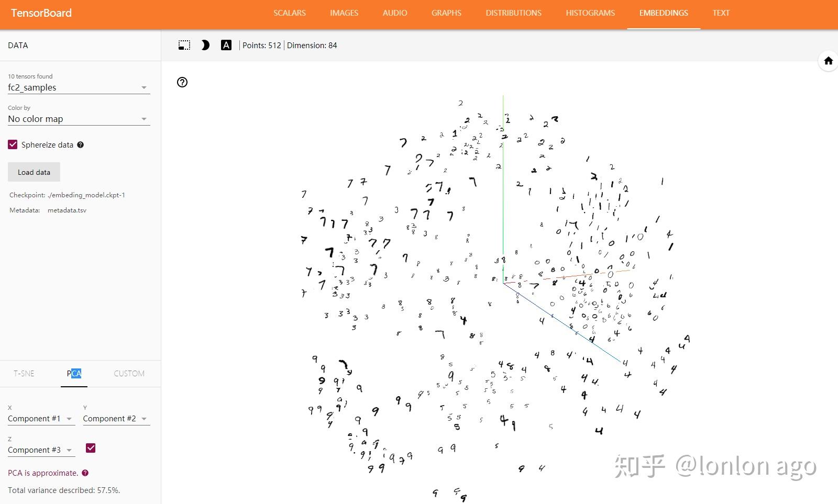Reset camera view with the home icon
The height and width of the screenshot is (504, 838).
point(828,61)
